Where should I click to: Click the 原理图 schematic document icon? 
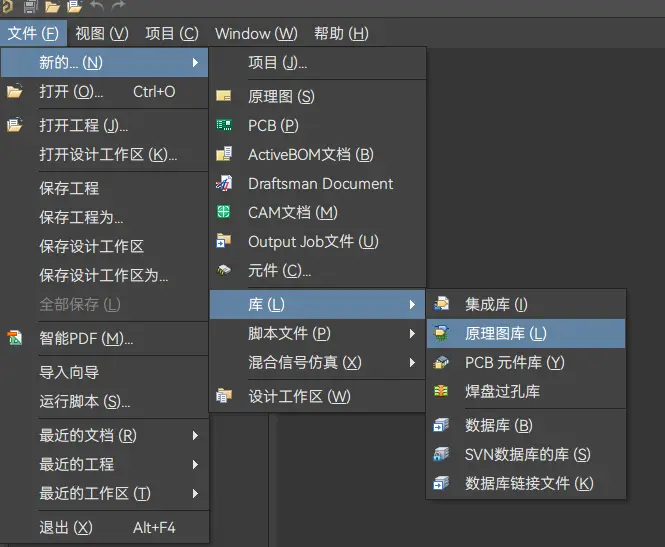[x=224, y=97]
